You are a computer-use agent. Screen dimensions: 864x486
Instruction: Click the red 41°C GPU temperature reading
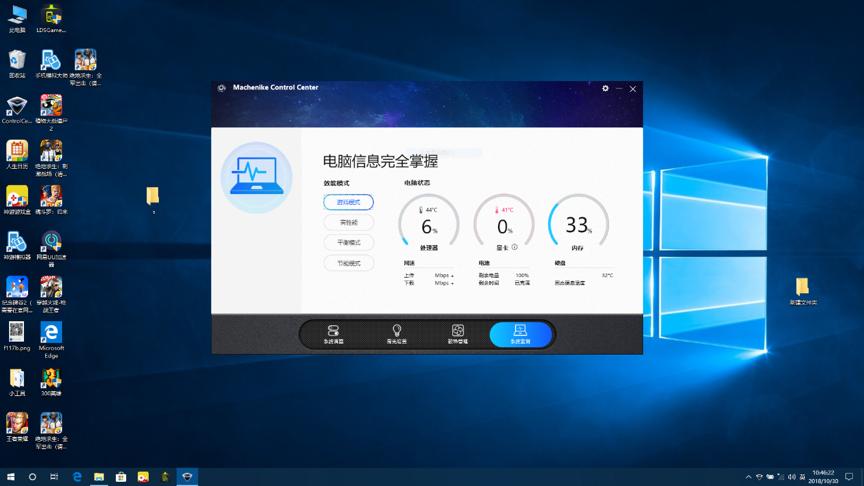click(x=504, y=209)
